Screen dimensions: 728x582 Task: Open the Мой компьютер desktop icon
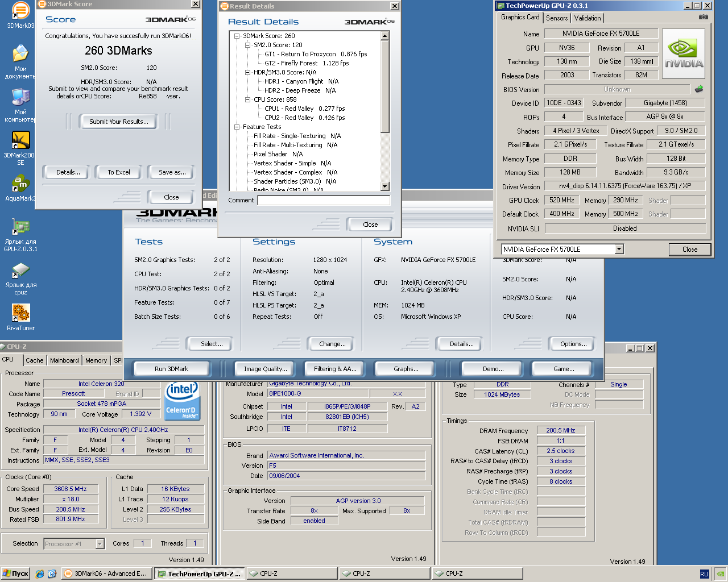(20, 105)
